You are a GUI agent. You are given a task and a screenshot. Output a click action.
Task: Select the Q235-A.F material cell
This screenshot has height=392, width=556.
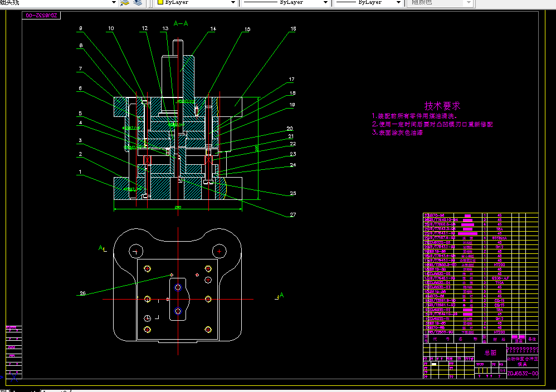point(500,278)
